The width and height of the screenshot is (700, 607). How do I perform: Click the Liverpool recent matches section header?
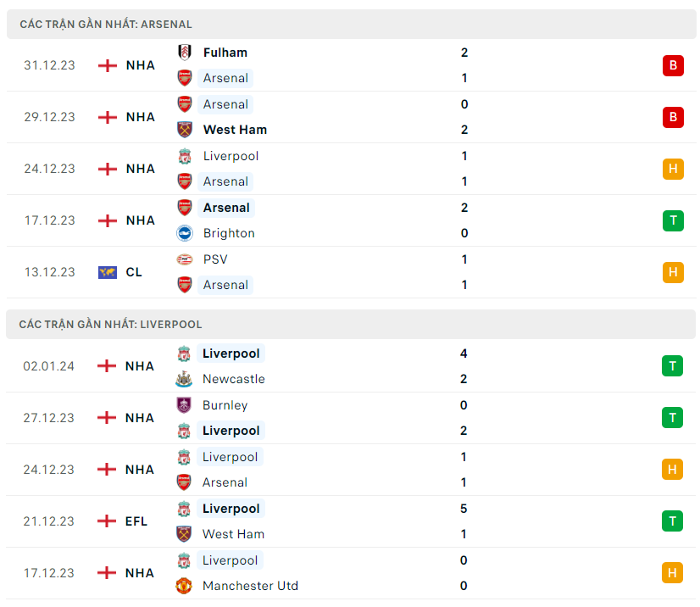coord(110,324)
